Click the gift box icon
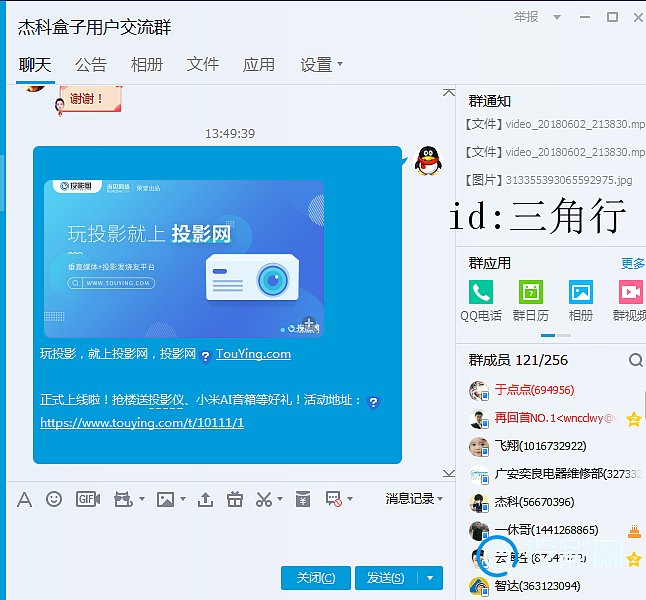This screenshot has width=646, height=600. coord(235,499)
